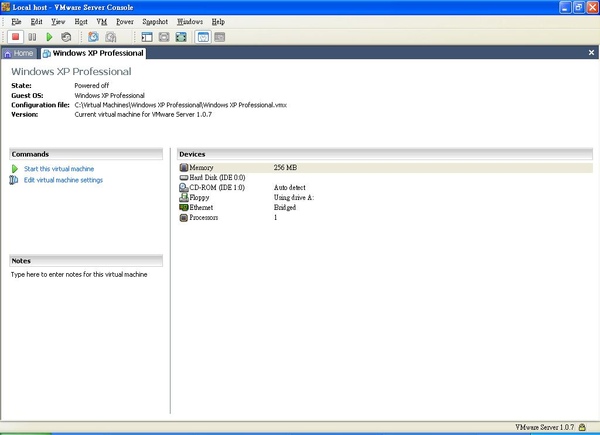Select the Windows XP Professional tab
This screenshot has width=600, height=435.
93,53
